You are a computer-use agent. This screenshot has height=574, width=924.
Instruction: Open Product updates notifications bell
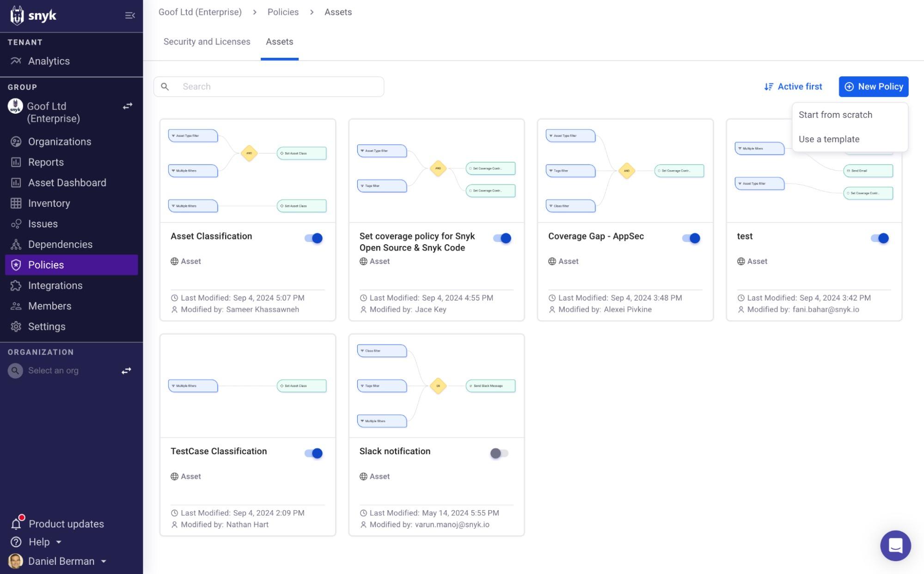(x=17, y=523)
